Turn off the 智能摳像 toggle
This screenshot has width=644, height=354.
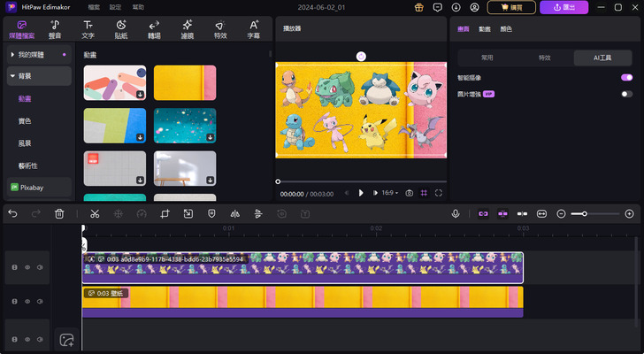626,78
